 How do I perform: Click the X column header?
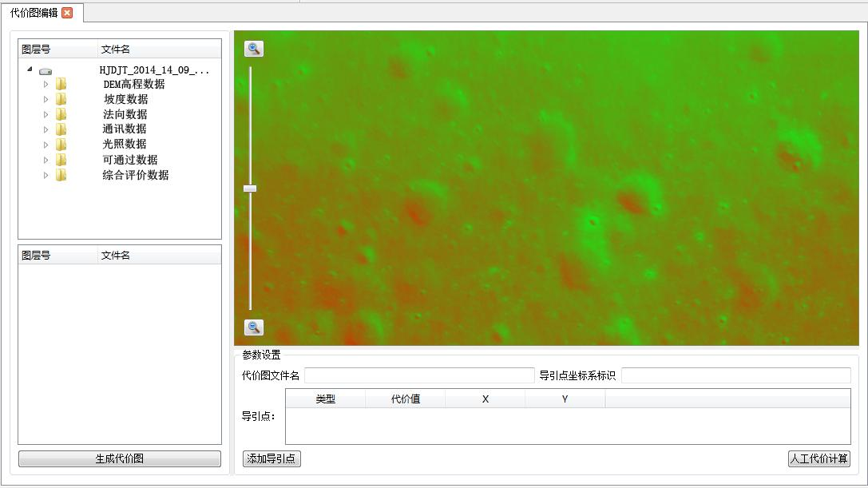pyautogui.click(x=485, y=399)
